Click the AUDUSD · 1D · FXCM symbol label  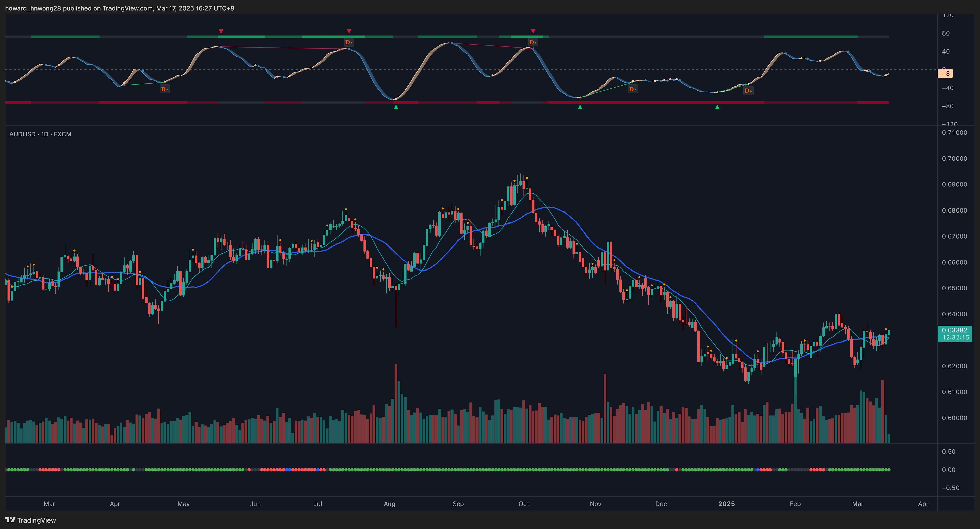tap(40, 134)
